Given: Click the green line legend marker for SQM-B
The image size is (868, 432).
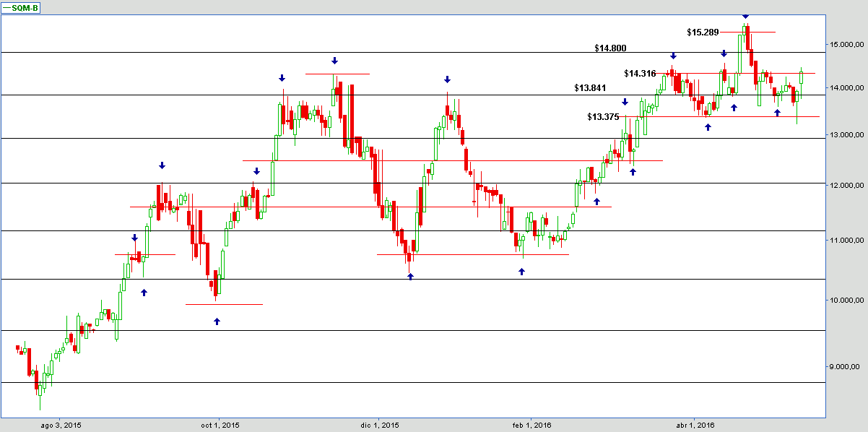Looking at the screenshot, I should click(8, 7).
